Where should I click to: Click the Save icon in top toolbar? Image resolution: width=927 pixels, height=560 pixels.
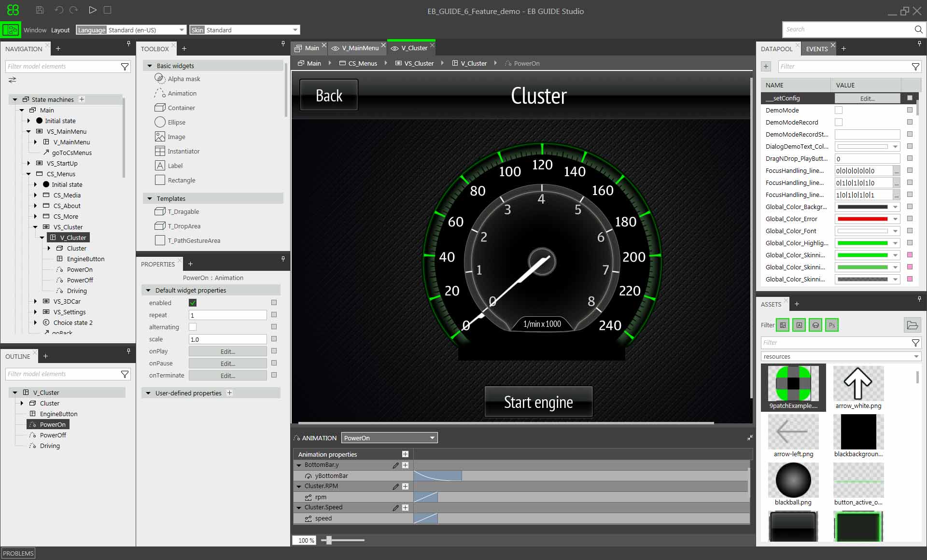[40, 10]
